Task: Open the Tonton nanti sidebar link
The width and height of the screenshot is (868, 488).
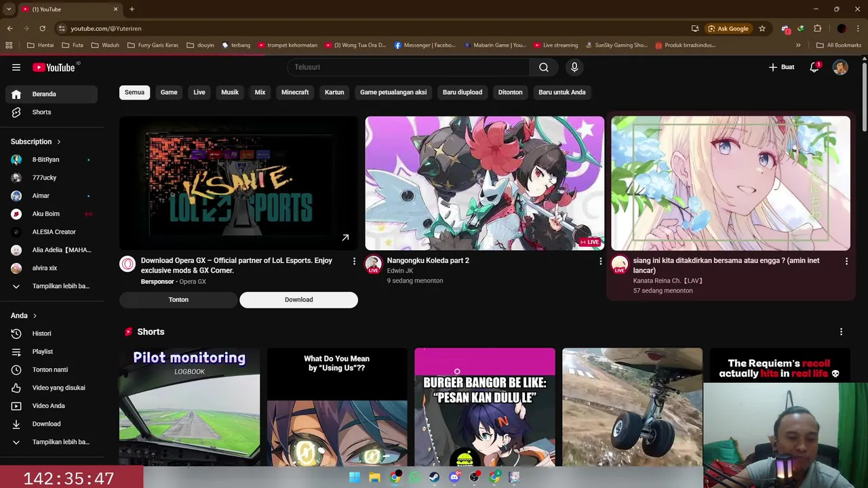Action: [52, 370]
